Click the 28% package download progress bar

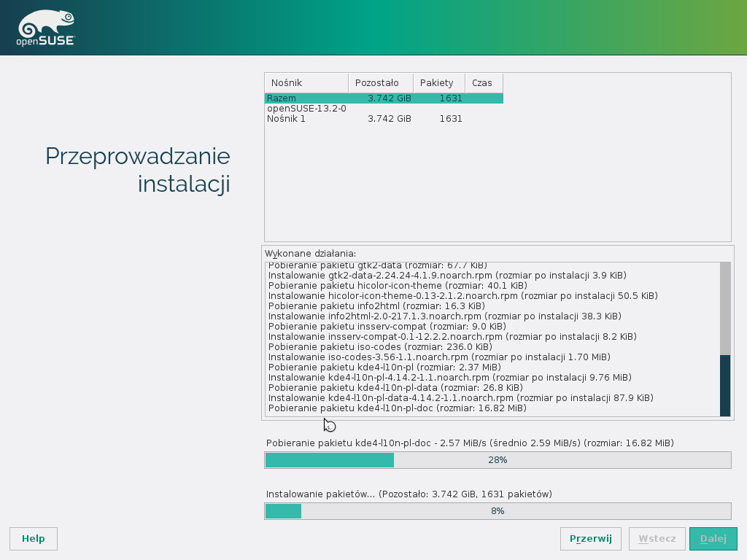(498, 460)
